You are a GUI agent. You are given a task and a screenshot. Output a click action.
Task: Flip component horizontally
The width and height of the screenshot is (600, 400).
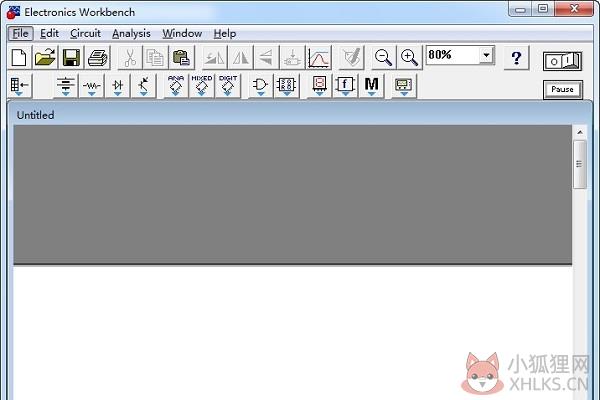(x=241, y=58)
